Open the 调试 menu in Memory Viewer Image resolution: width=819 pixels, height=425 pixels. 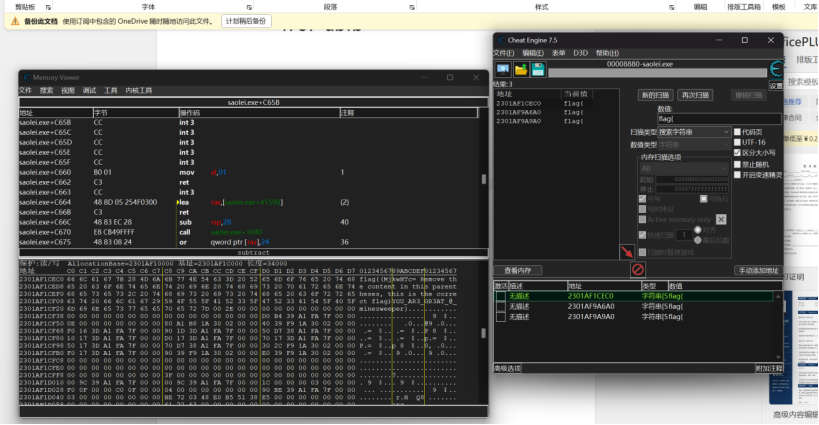(x=89, y=91)
